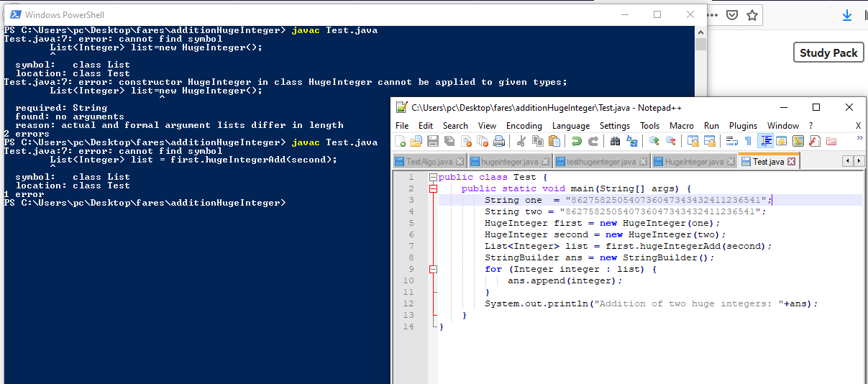
Task: Click the PowerShell title bar icon
Action: pyautogui.click(x=14, y=14)
